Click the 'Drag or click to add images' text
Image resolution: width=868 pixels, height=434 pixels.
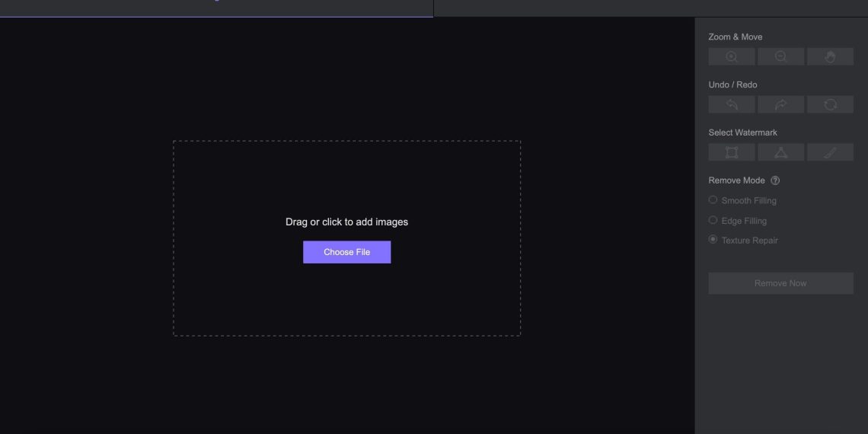346,222
